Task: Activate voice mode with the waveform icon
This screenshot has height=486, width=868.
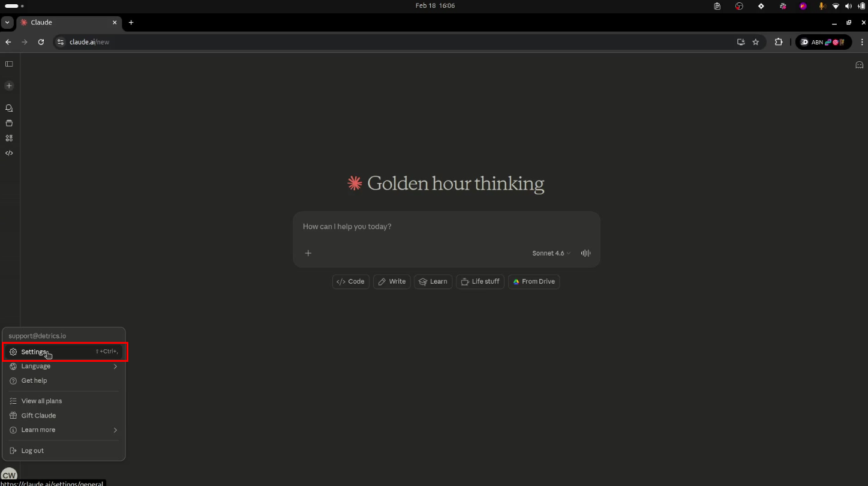Action: click(585, 253)
